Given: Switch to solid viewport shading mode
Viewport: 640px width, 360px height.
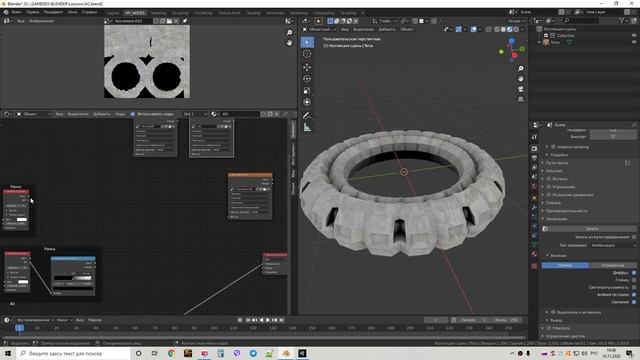Looking at the screenshot, I should (x=503, y=29).
